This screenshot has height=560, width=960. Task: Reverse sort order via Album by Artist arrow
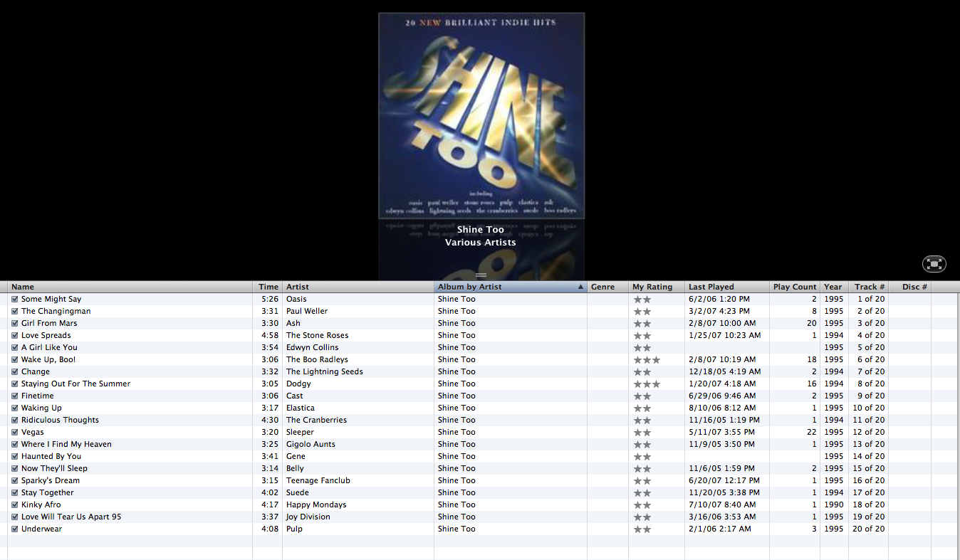point(580,287)
